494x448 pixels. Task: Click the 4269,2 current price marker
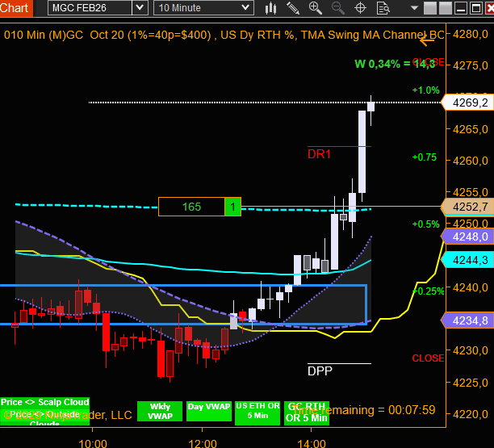tap(467, 103)
